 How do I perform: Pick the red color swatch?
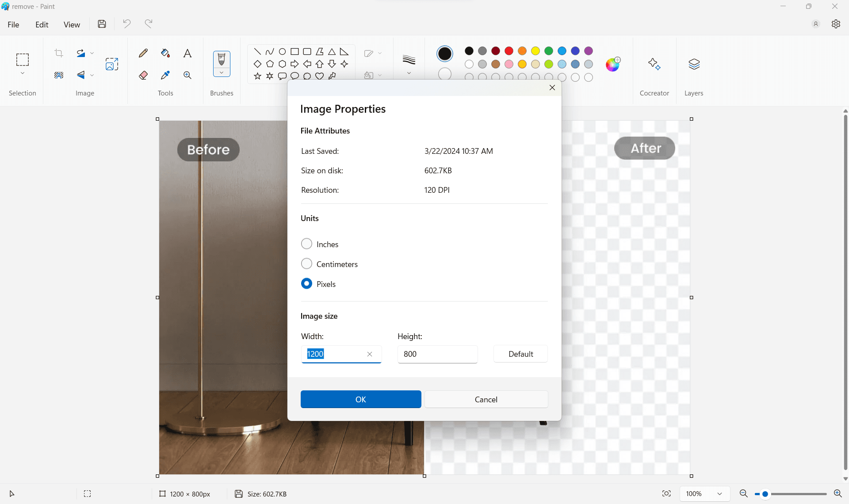tap(509, 51)
